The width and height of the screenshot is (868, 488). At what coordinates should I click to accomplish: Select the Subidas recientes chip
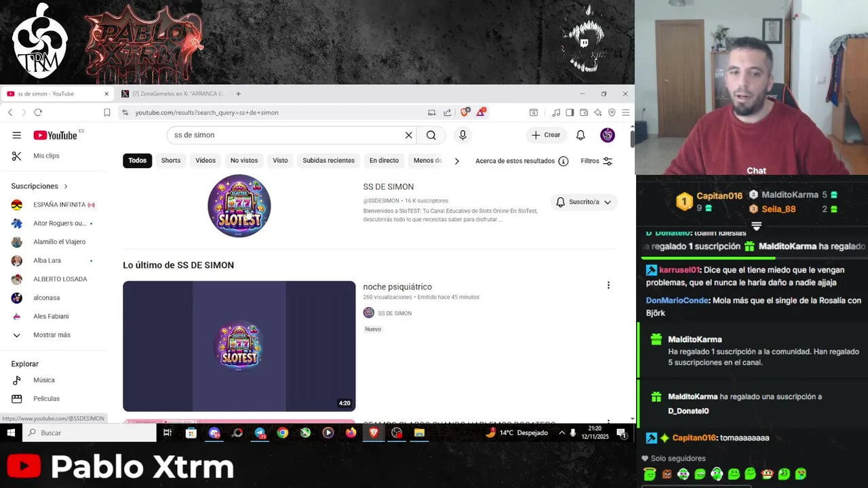[328, 161]
